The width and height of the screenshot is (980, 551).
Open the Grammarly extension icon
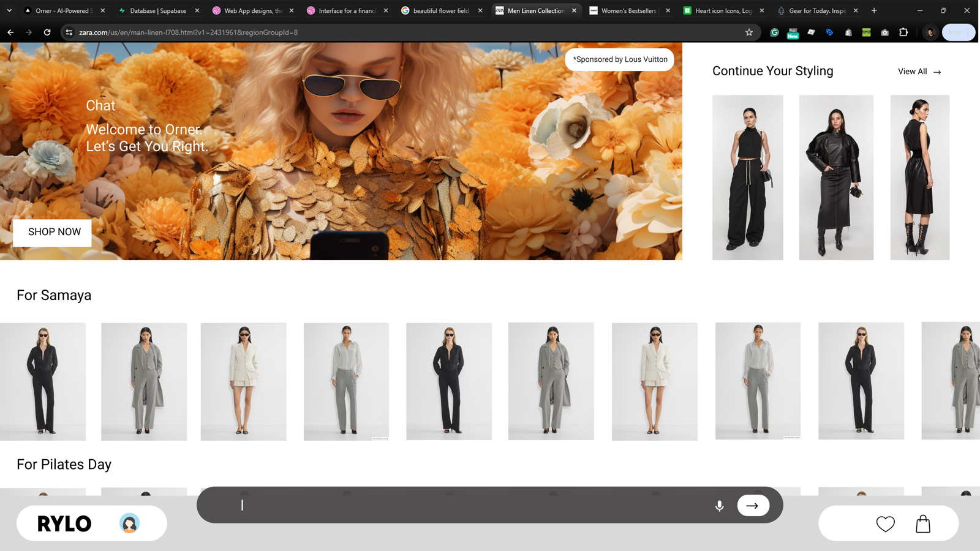[x=774, y=32]
